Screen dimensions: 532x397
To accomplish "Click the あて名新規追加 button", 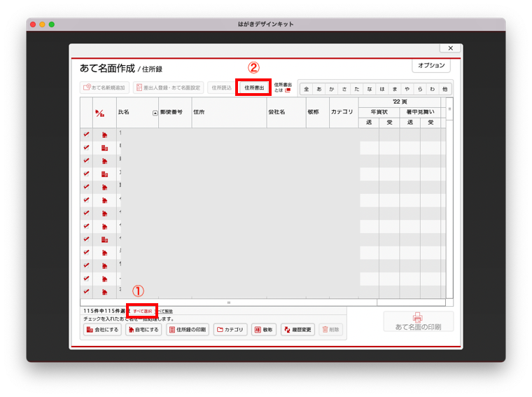I will pos(104,88).
